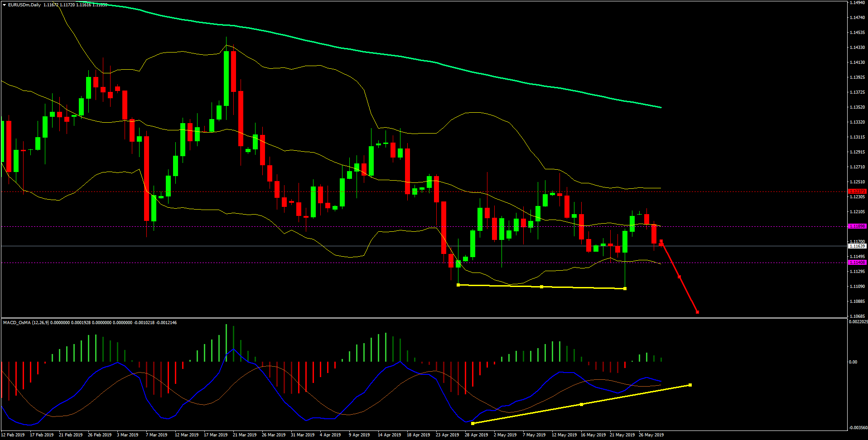
Task: Select the red trendline's middle handle
Action: 679,277
